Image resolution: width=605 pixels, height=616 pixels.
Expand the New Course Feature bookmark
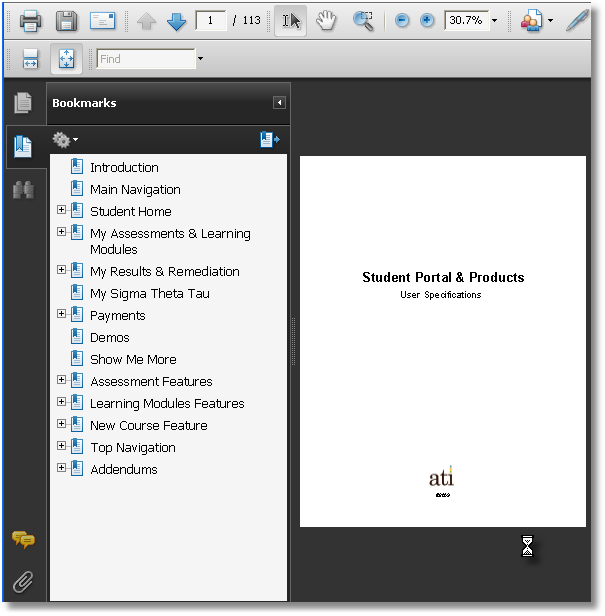[x=61, y=424]
